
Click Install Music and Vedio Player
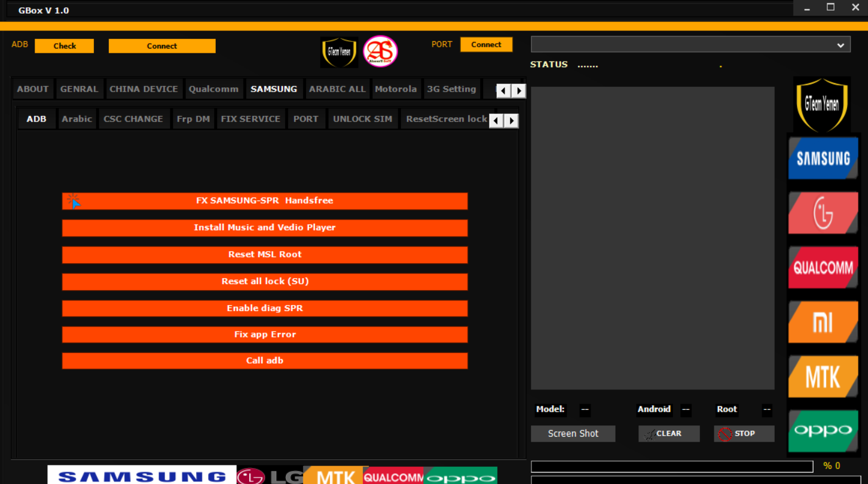pyautogui.click(x=265, y=228)
